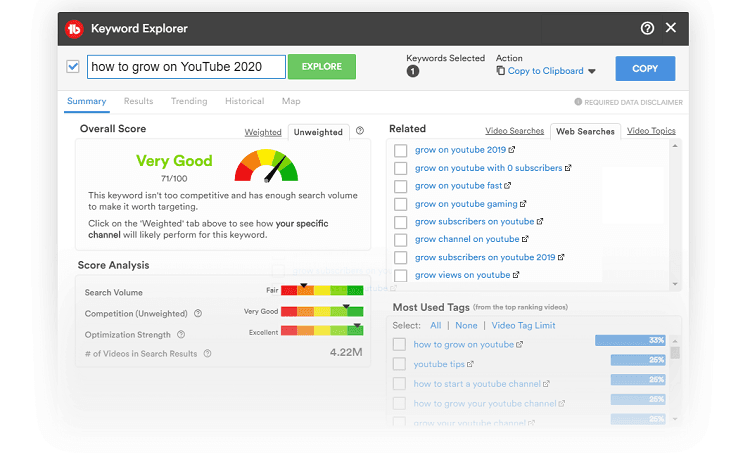Click the Search Volume color scale bar
Screen dimensions: 750x455
[322, 290]
